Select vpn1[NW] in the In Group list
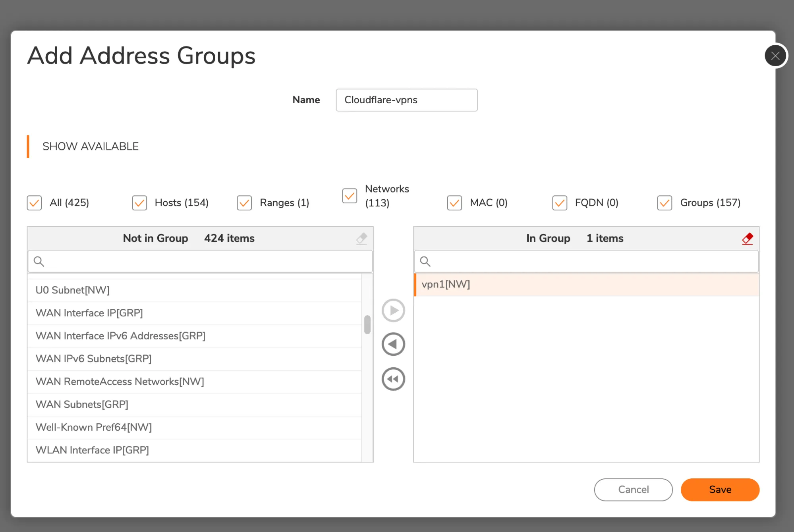 [x=446, y=284]
